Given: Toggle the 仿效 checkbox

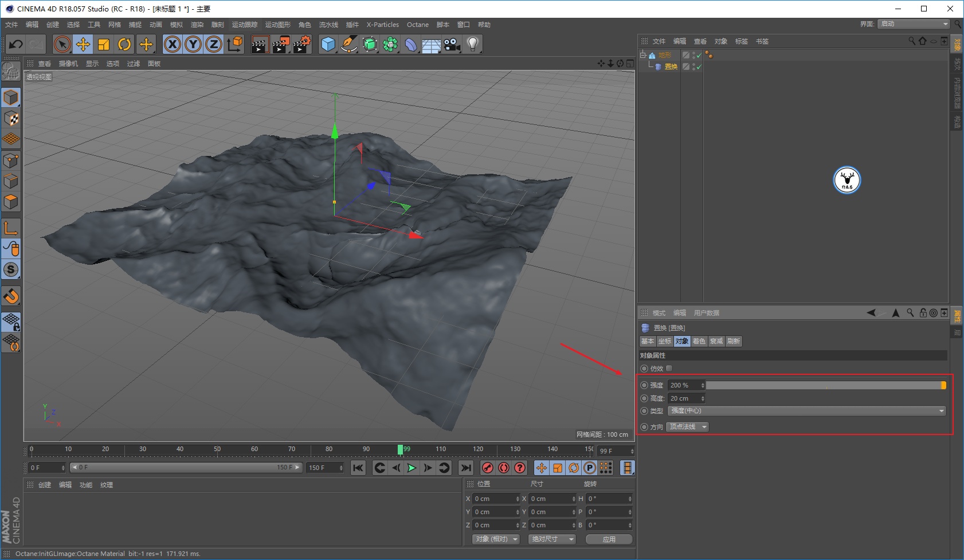Looking at the screenshot, I should pos(669,369).
